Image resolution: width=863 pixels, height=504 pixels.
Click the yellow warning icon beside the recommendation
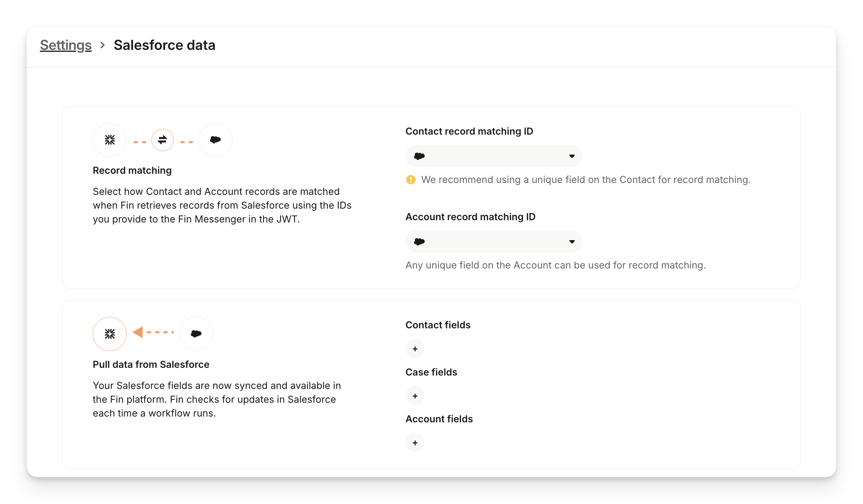(411, 180)
